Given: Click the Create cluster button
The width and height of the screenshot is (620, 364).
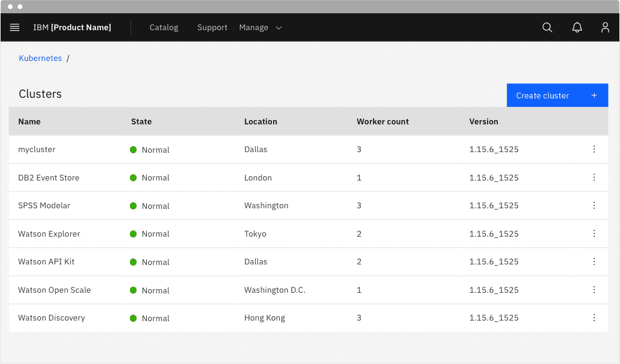Looking at the screenshot, I should [x=558, y=95].
